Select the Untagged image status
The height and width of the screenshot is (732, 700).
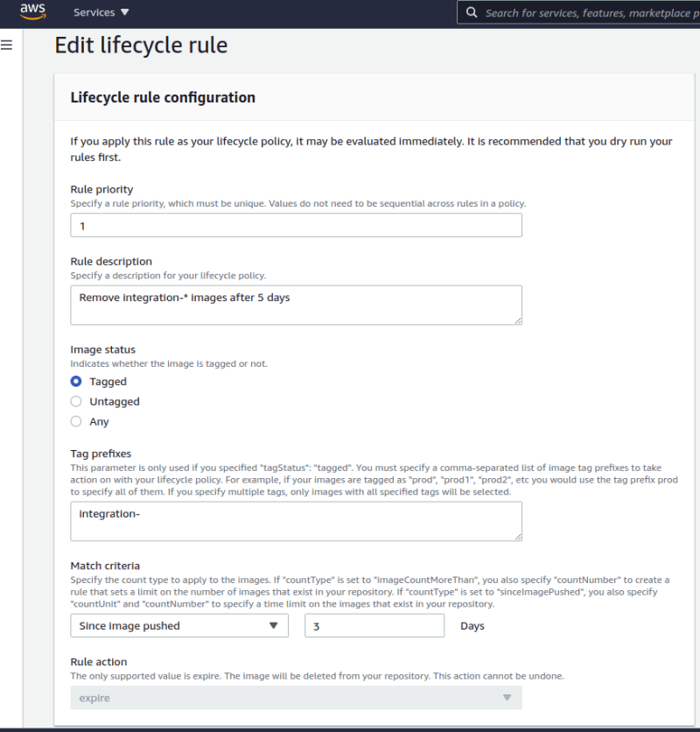76,402
